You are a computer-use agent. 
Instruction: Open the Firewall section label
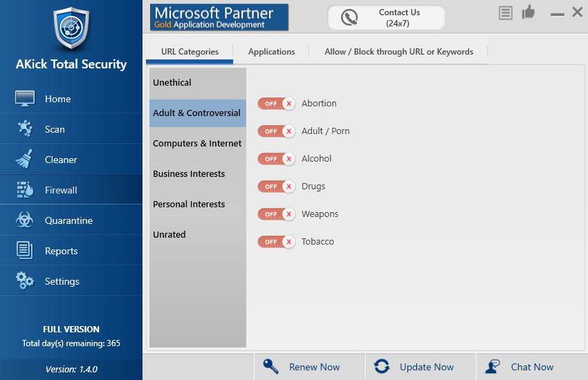point(61,190)
